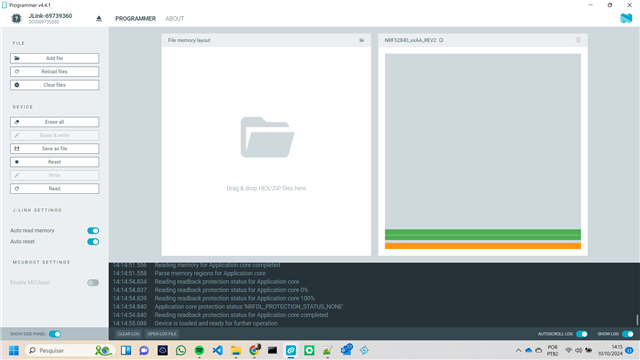Click the green memory region block
The height and width of the screenshot is (360, 640).
coord(483,235)
